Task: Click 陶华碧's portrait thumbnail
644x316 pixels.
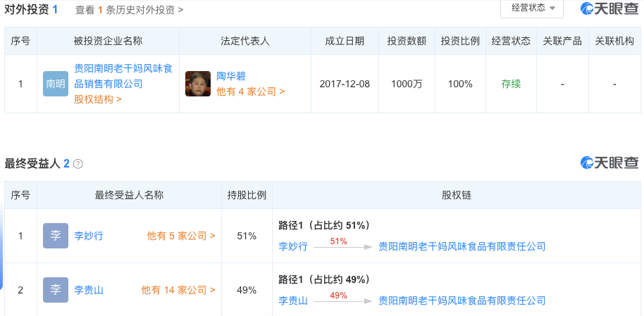Action: 198,84
